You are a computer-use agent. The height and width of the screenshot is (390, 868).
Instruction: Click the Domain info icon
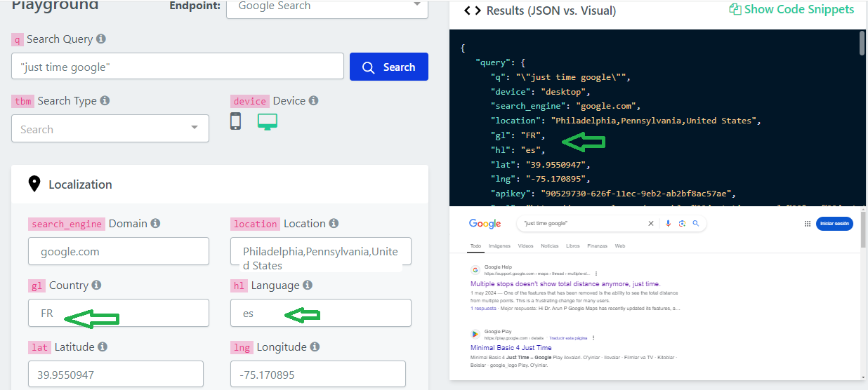[x=155, y=224]
